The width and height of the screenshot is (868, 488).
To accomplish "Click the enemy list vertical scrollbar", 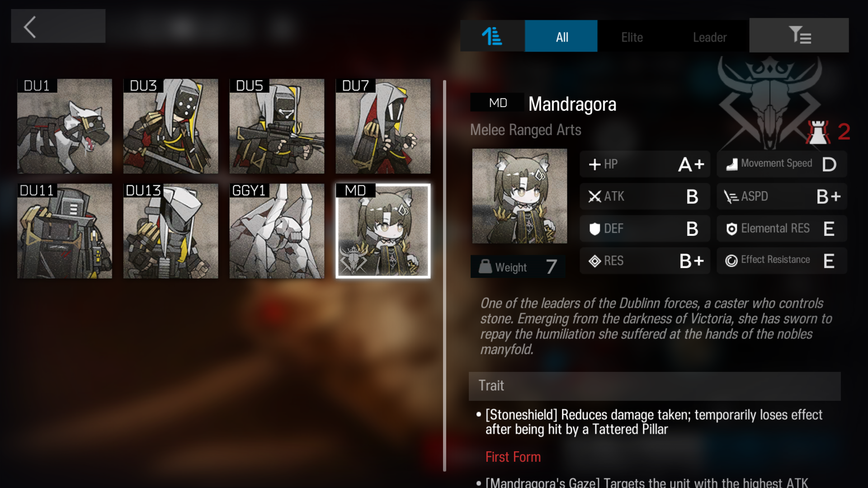I will point(444,276).
